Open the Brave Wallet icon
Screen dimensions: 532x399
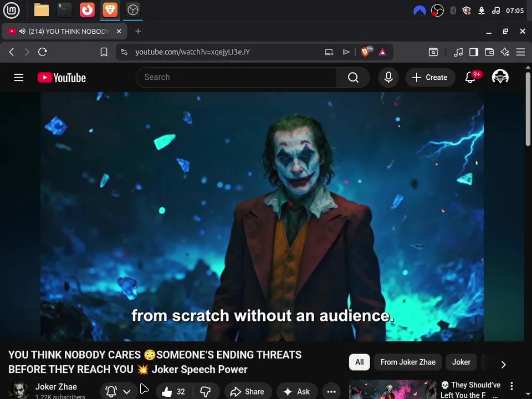[x=489, y=52]
